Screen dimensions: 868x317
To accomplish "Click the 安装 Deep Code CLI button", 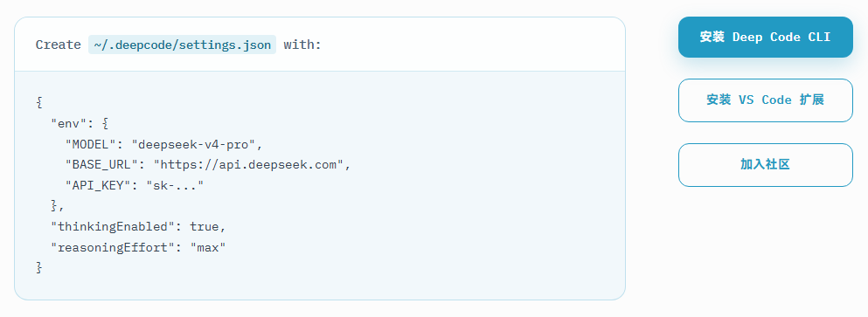I will pos(765,37).
